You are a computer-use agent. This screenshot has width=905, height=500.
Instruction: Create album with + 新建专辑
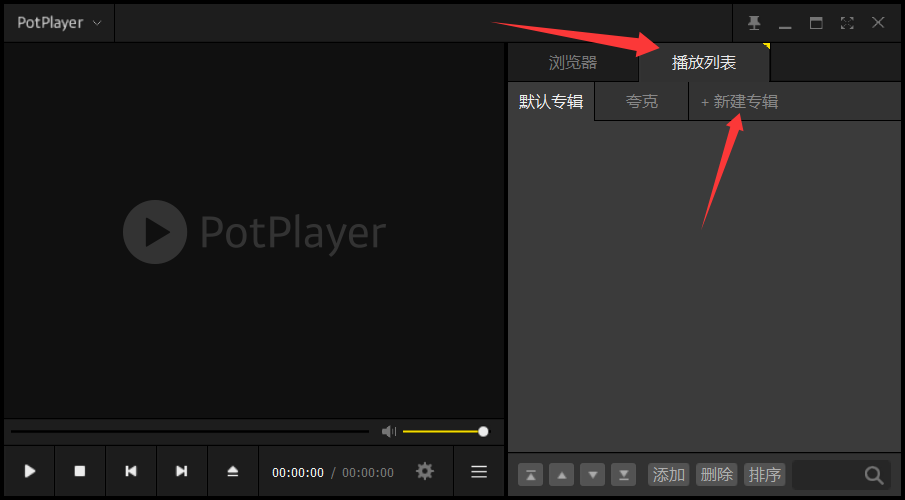coord(739,102)
